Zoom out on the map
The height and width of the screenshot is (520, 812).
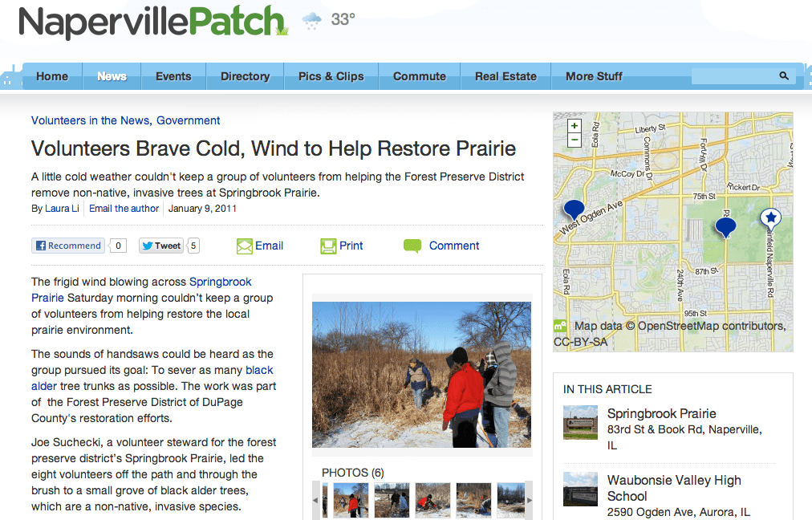click(x=574, y=140)
